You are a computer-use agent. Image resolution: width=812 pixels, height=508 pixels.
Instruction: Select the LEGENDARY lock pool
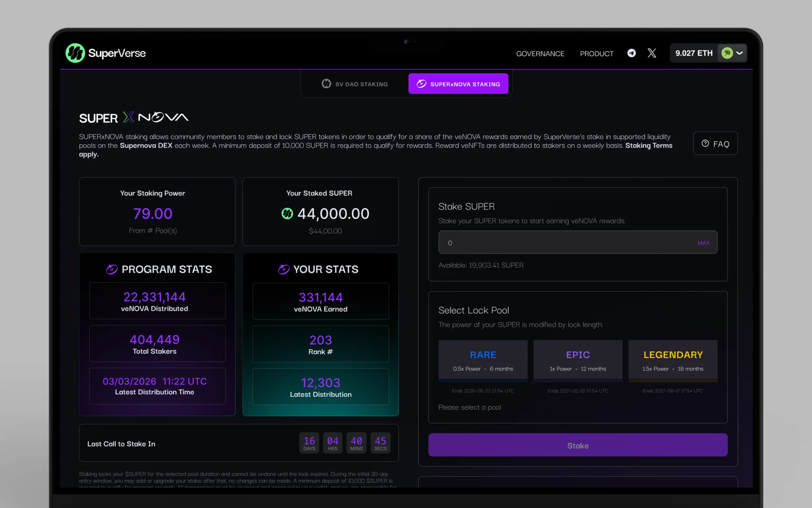point(673,361)
